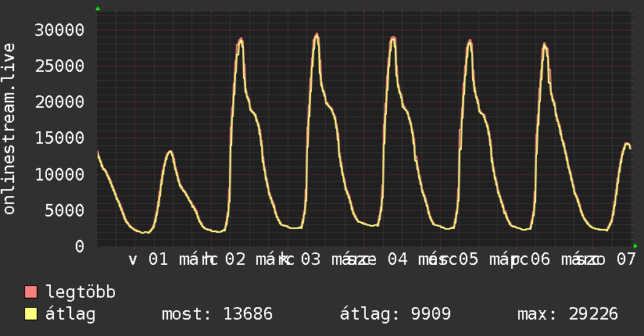Click the 'v 01' x-axis date label
The width and height of the screenshot is (644, 336).
(148, 259)
